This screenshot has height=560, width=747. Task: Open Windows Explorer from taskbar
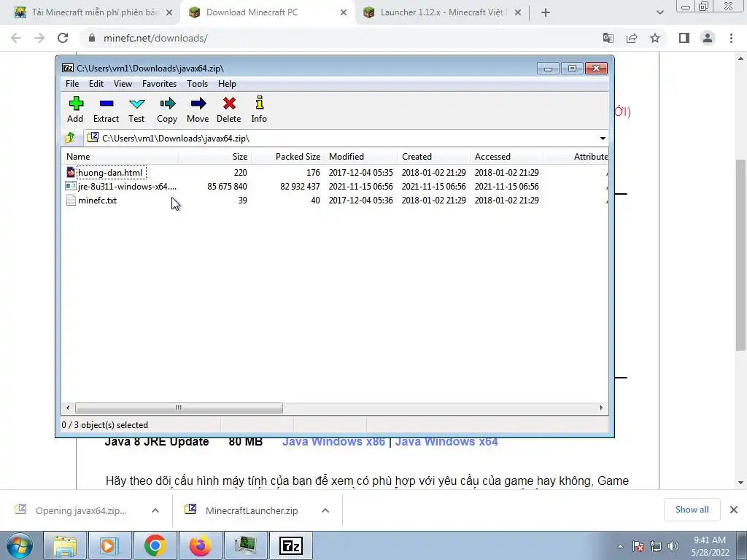pos(65,545)
